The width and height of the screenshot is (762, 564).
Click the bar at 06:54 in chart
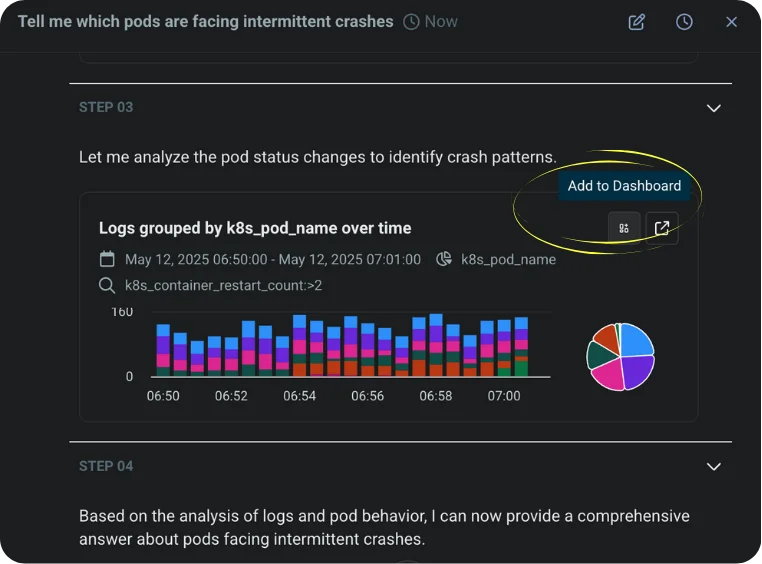coord(299,345)
